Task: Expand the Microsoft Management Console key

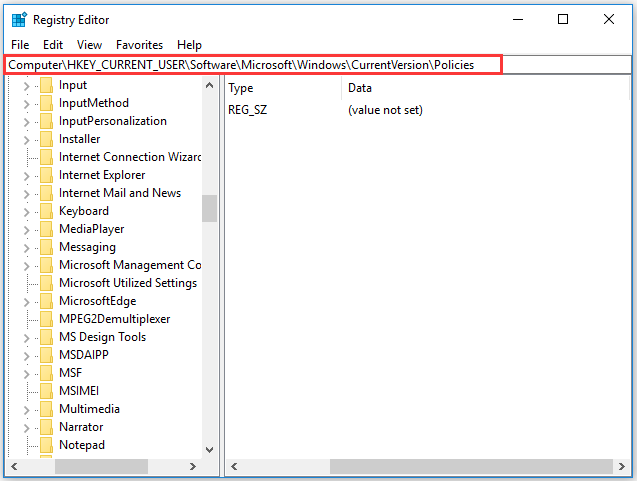Action: (26, 266)
